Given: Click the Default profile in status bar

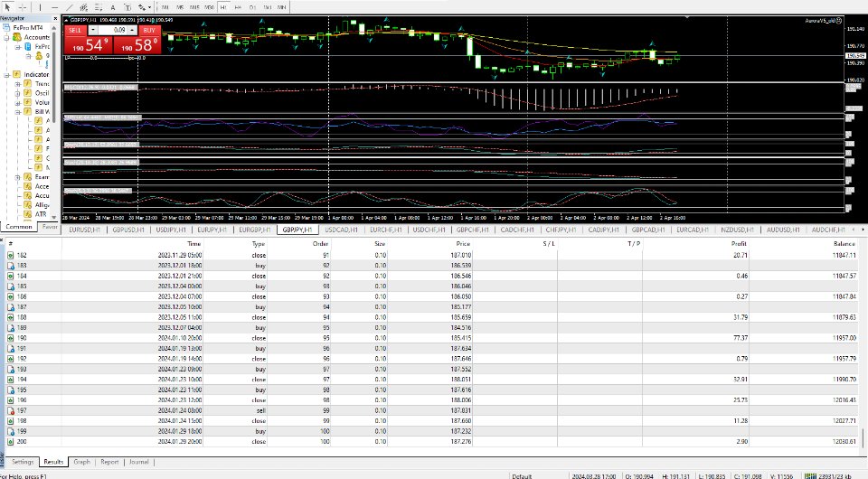Looking at the screenshot, I should (522, 475).
